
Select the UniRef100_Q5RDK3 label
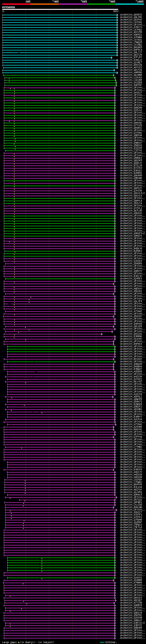click(x=131, y=158)
